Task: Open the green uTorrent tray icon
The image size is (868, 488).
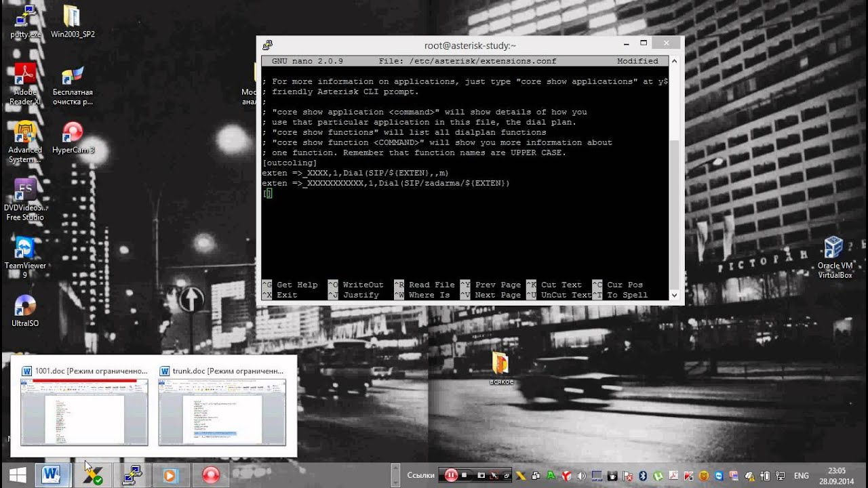Action: (x=657, y=476)
